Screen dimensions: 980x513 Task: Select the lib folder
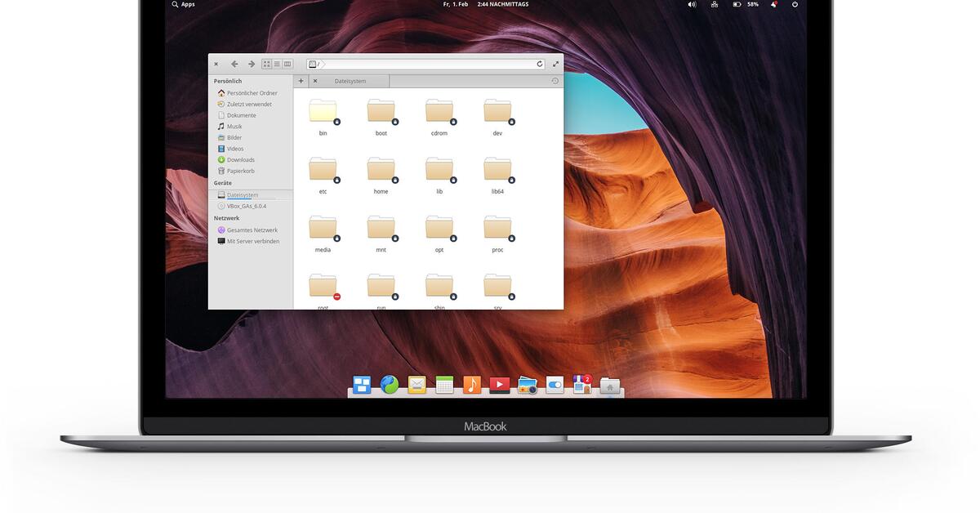[439, 175]
